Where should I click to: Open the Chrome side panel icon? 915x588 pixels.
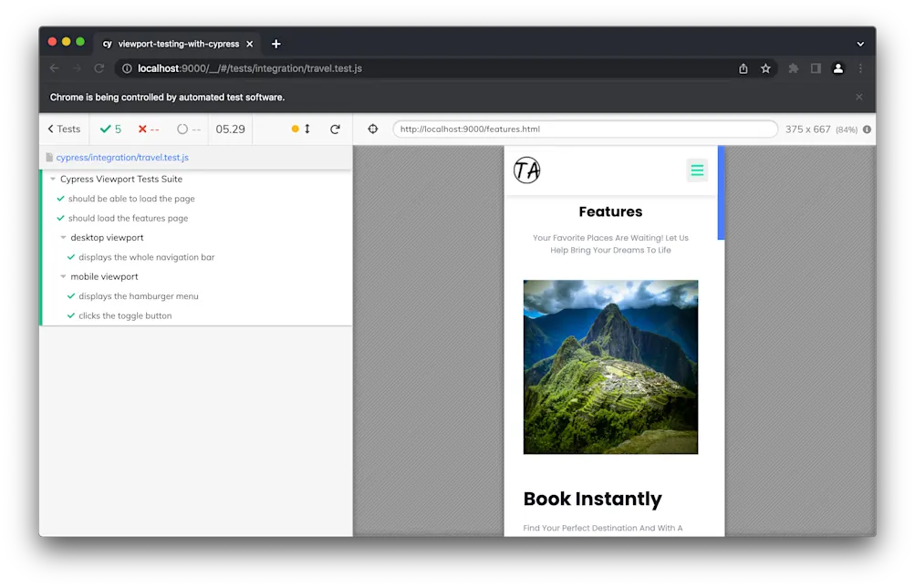pyautogui.click(x=816, y=68)
